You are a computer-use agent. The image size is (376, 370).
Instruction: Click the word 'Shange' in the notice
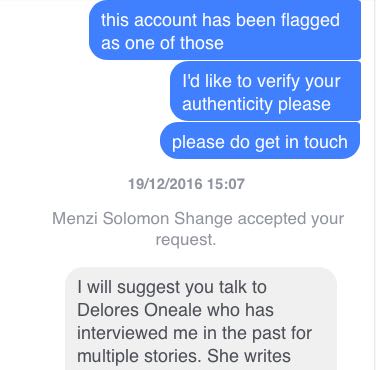point(203,219)
